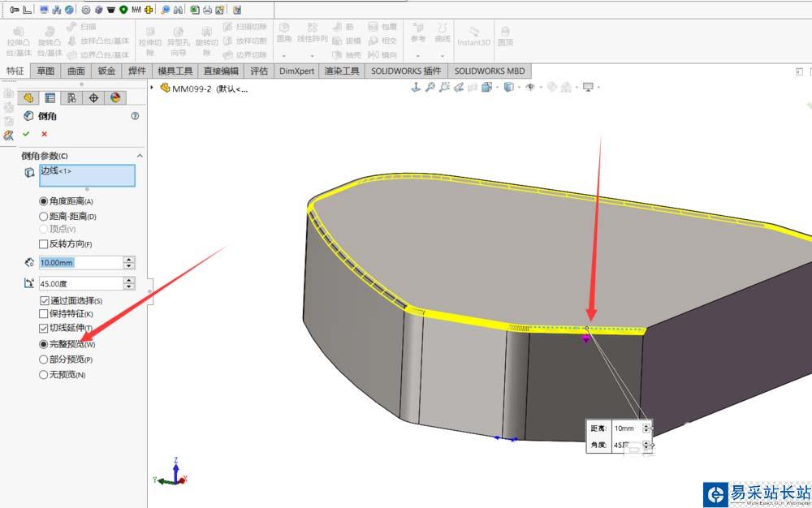Switch to the PropertyManager tab icon
Image resolution: width=812 pixels, height=508 pixels.
click(50, 97)
